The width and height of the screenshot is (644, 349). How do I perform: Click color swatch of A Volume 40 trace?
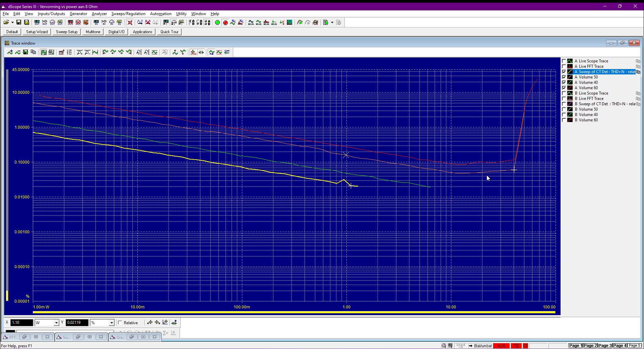(570, 82)
